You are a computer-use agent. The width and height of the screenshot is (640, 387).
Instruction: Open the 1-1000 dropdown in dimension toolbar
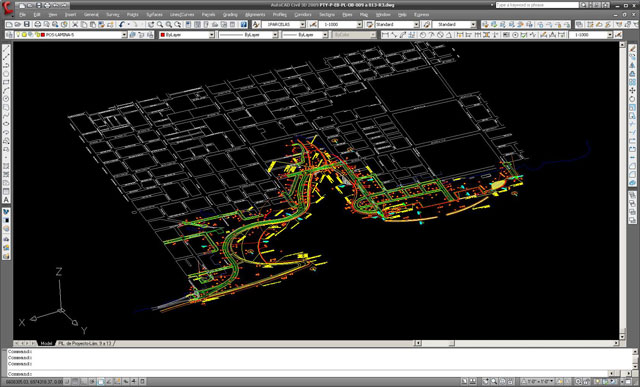point(610,35)
